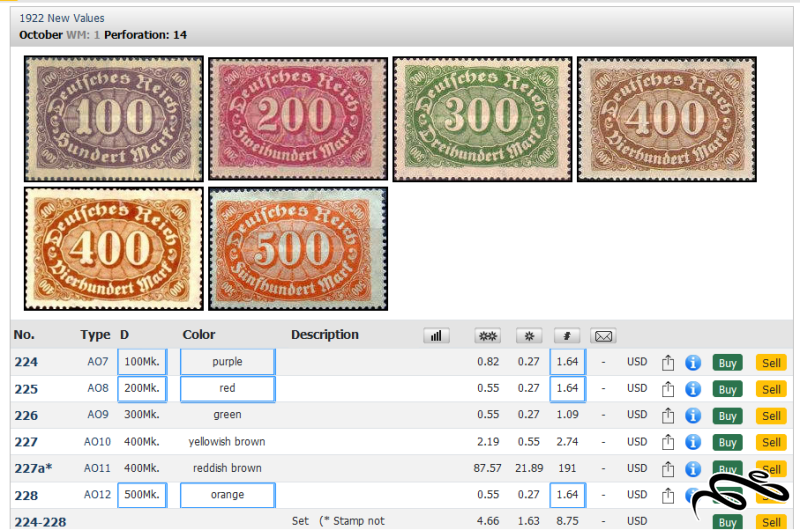The image size is (800, 530).
Task: Click the single star unused column icon
Action: [529, 336]
